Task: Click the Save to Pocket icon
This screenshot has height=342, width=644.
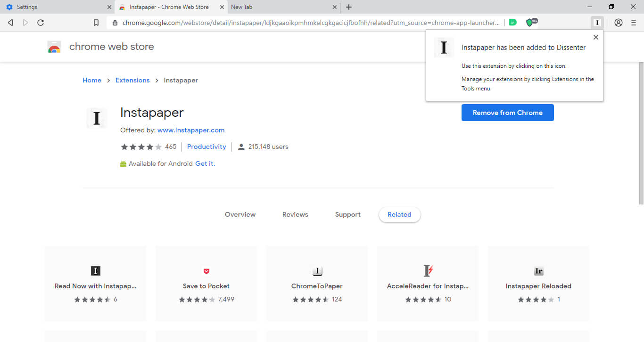Action: (206, 271)
